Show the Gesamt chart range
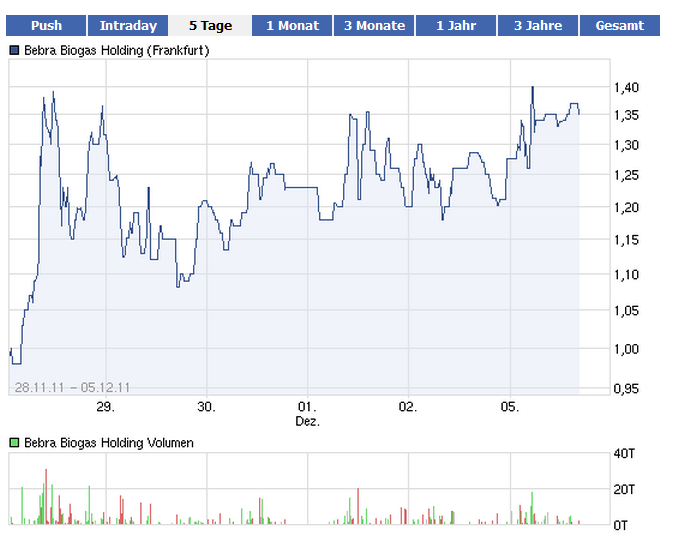Image resolution: width=674 pixels, height=538 pixels. pos(620,25)
